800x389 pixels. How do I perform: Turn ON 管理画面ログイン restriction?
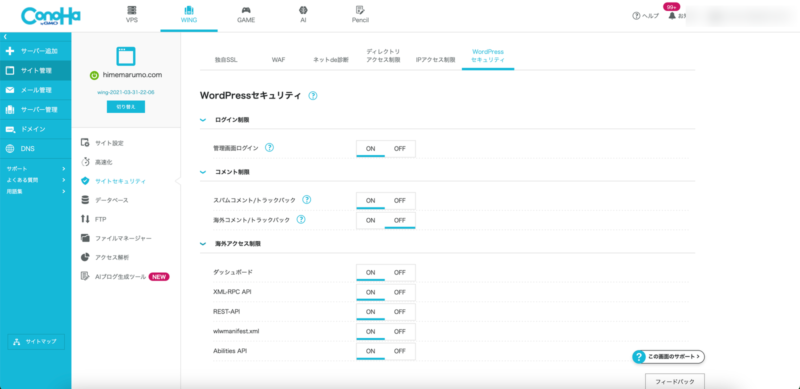pyautogui.click(x=371, y=149)
